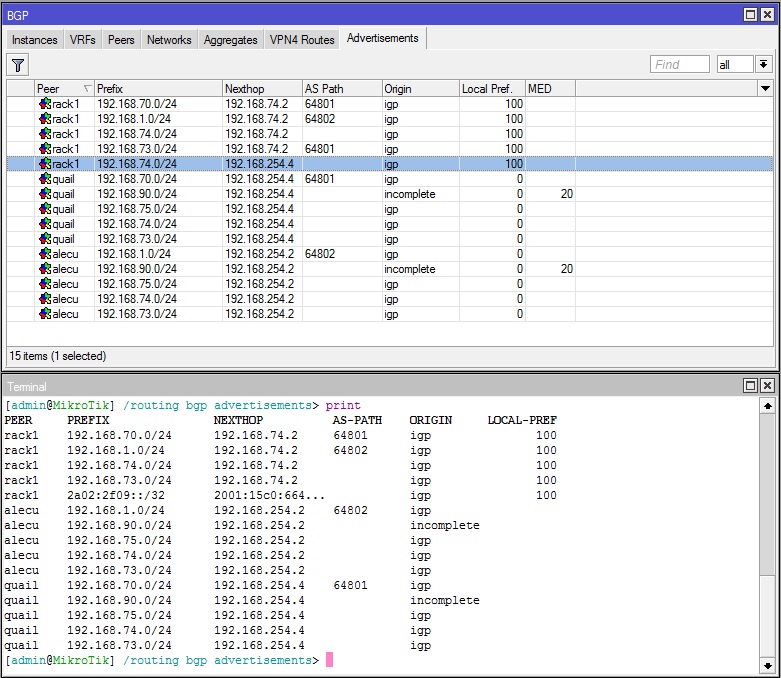Click the Prefix column header

(x=157, y=89)
